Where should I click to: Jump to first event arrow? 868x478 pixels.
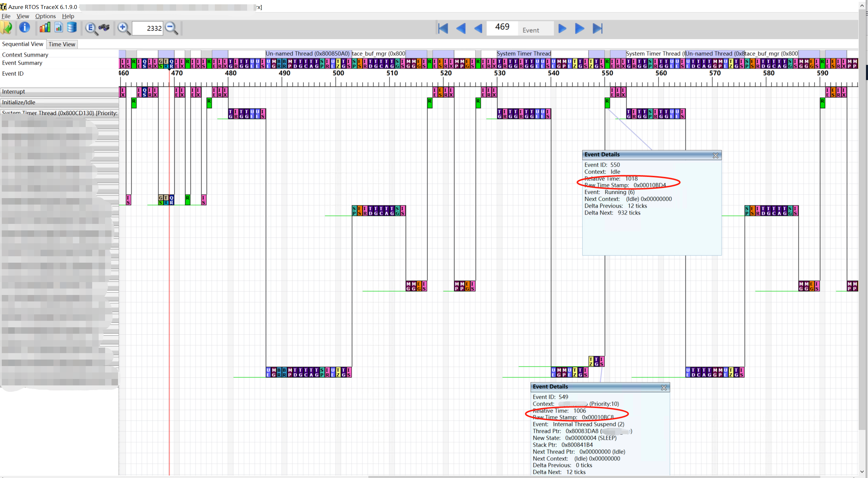click(x=443, y=28)
